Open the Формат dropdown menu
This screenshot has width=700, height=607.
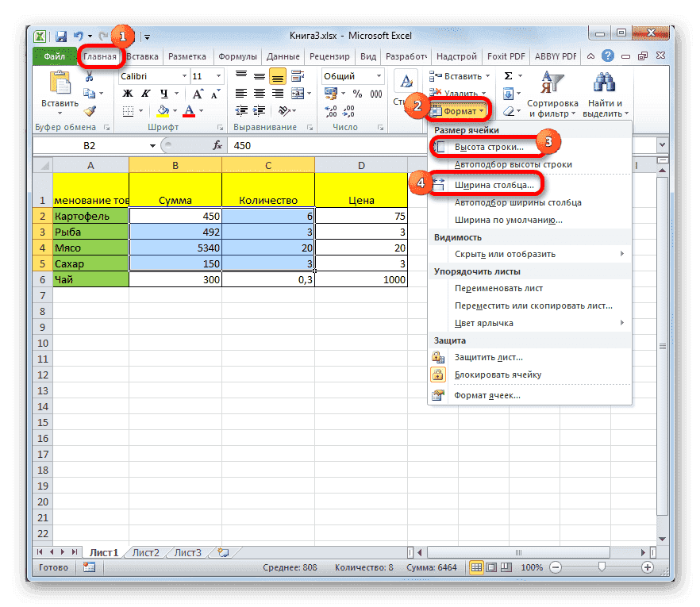click(x=460, y=110)
